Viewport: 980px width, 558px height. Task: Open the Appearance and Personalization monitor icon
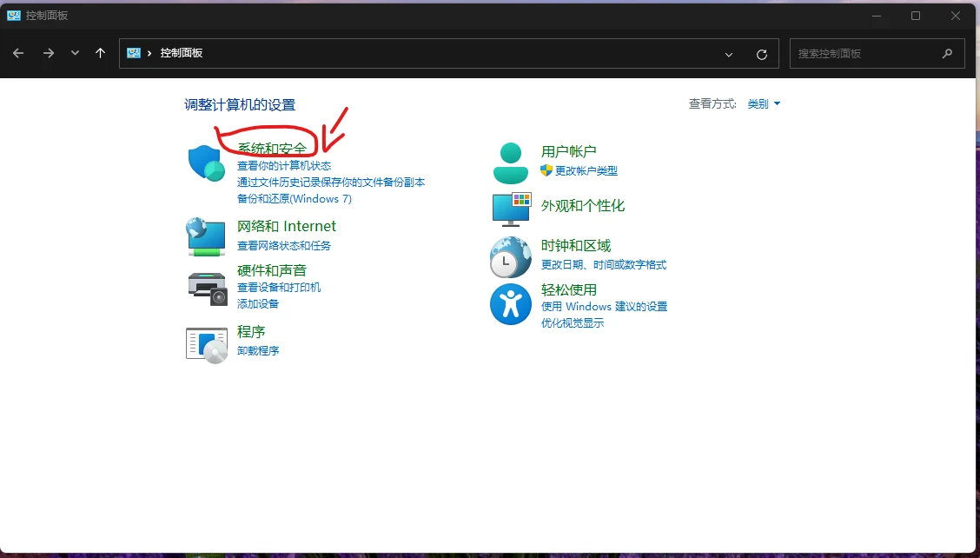(x=511, y=209)
